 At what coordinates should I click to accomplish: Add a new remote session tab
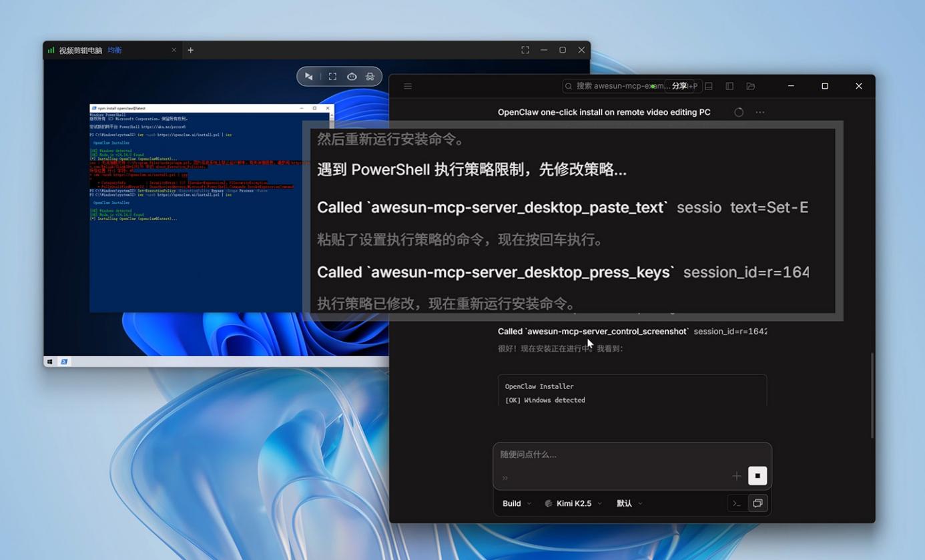click(191, 50)
